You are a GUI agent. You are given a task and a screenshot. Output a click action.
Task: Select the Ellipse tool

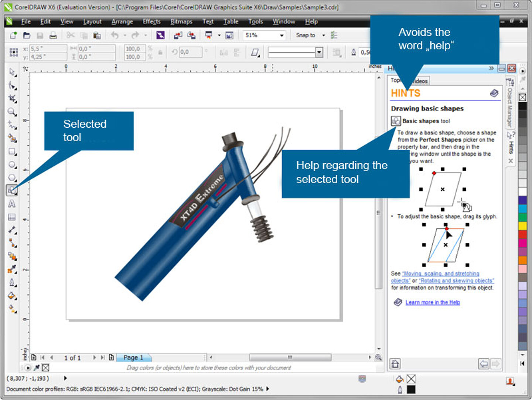click(12, 165)
